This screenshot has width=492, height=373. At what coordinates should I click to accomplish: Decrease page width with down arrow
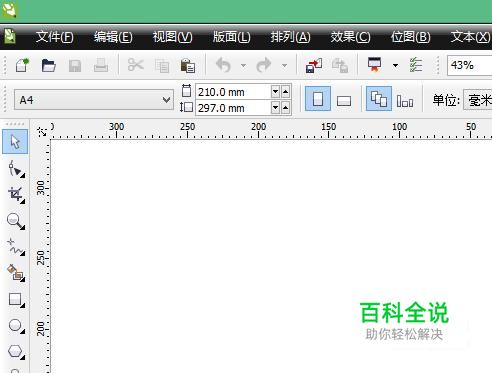[x=275, y=91]
